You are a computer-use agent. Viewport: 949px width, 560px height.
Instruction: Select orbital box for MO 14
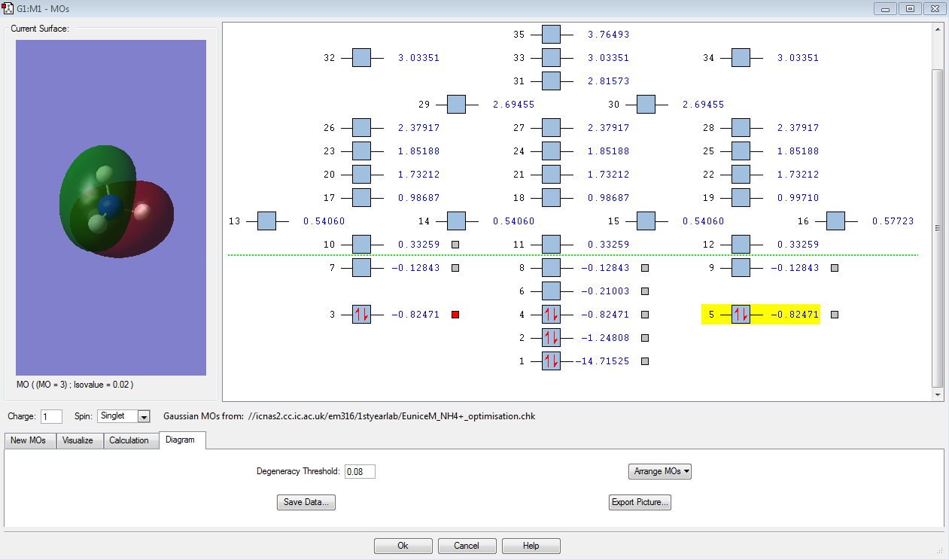[x=457, y=221]
